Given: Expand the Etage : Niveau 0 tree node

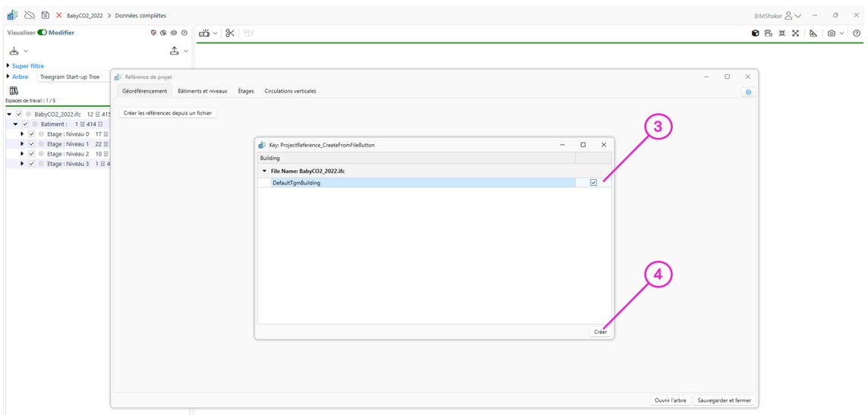Looking at the screenshot, I should tap(23, 134).
